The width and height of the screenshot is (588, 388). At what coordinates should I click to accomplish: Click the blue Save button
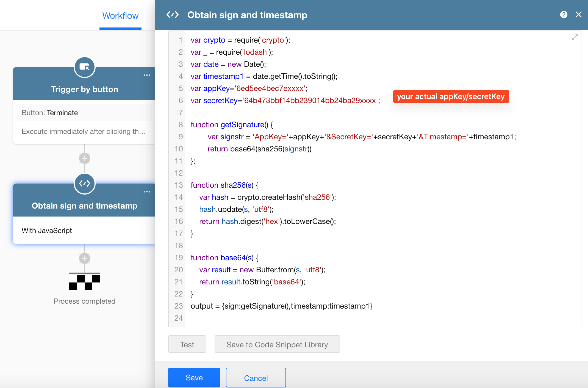click(x=194, y=378)
